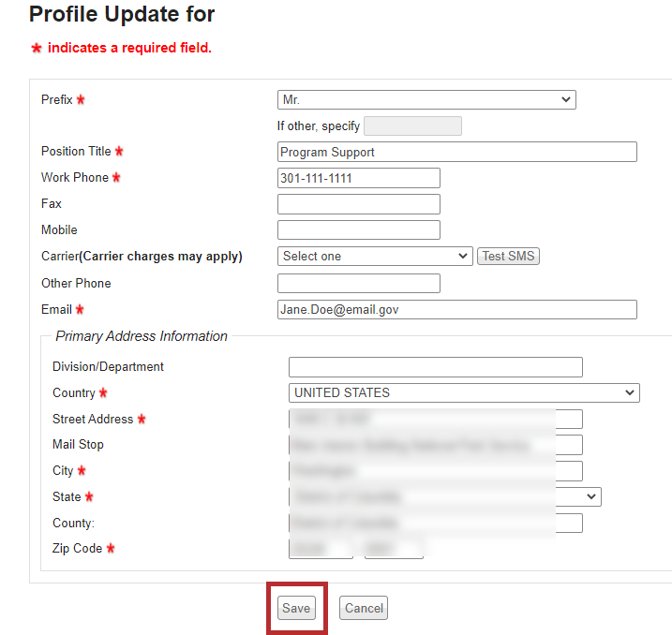Expand the State dropdown
The height and width of the screenshot is (635, 672).
click(444, 496)
